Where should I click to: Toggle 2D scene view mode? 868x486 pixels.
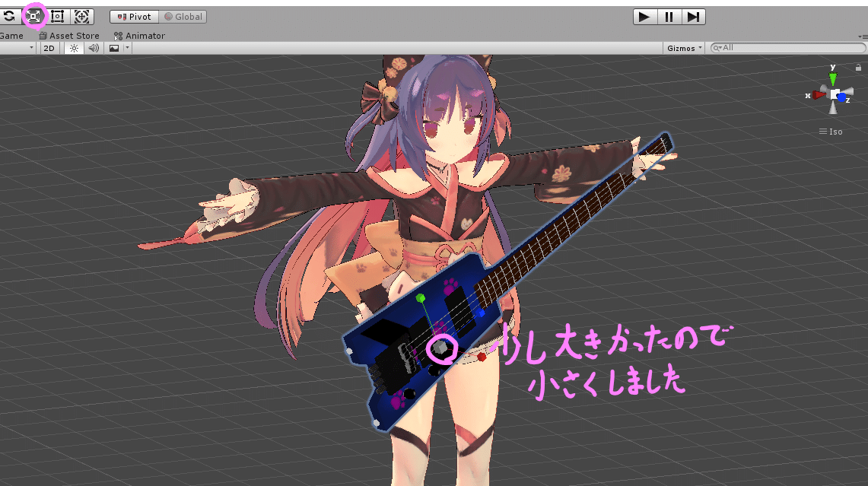pyautogui.click(x=49, y=48)
